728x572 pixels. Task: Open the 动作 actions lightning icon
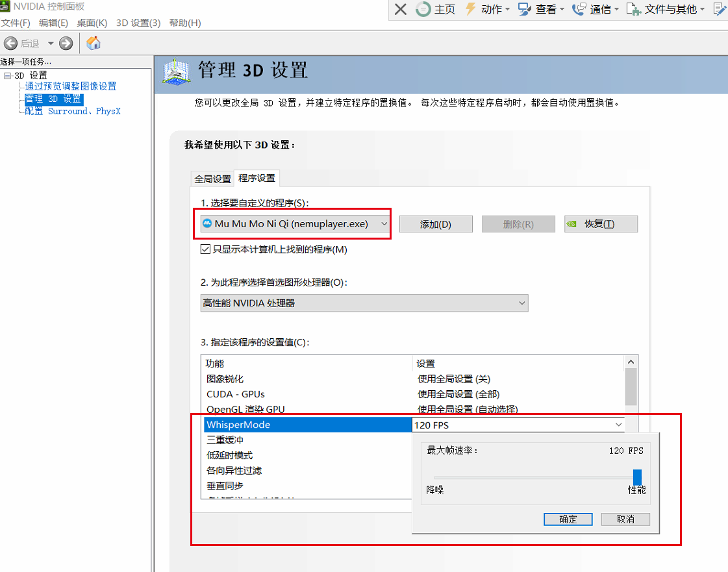[x=471, y=9]
